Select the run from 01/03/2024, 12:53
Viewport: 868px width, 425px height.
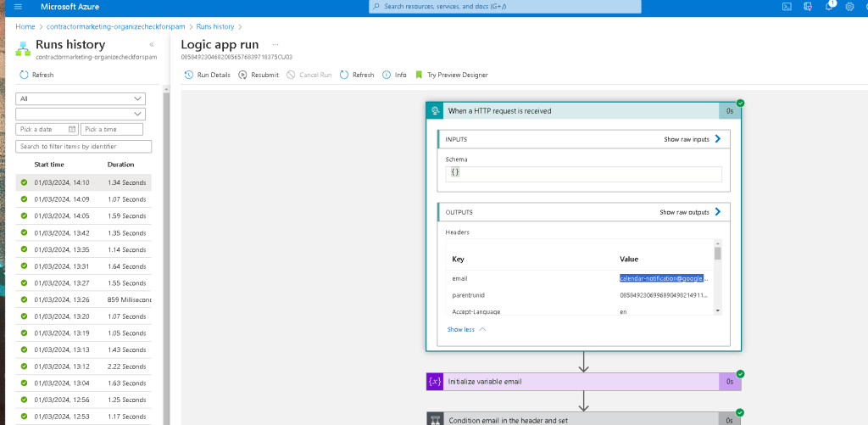point(84,417)
